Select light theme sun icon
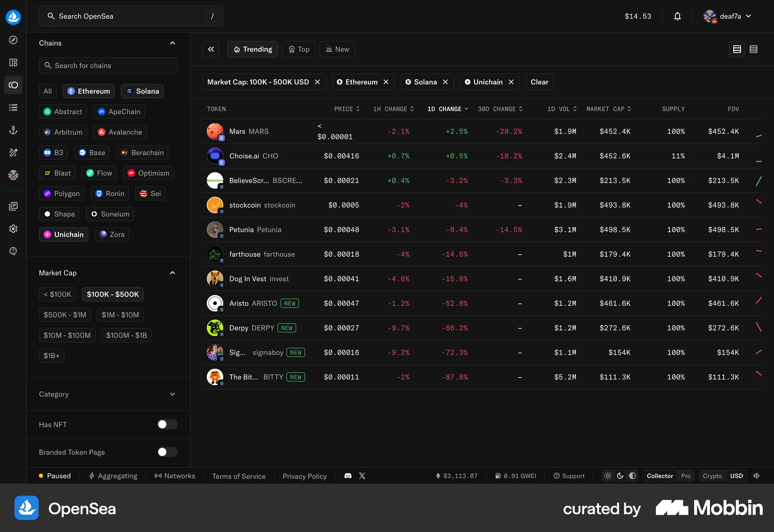 pos(608,476)
